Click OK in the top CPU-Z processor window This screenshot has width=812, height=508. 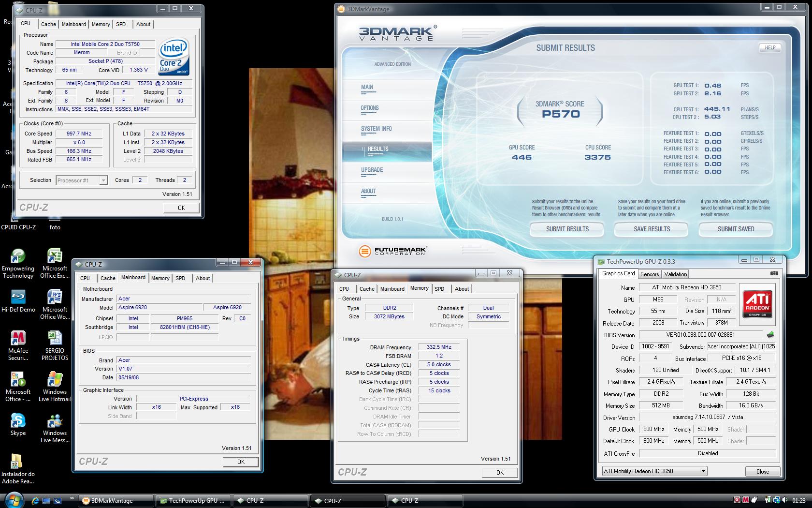pyautogui.click(x=181, y=208)
